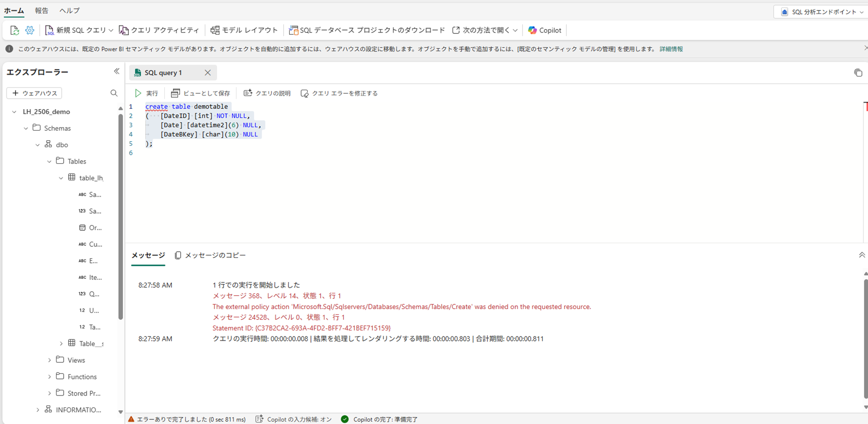Close the SQL query 1 tab
Image resolution: width=868 pixels, height=424 pixels.
[207, 73]
